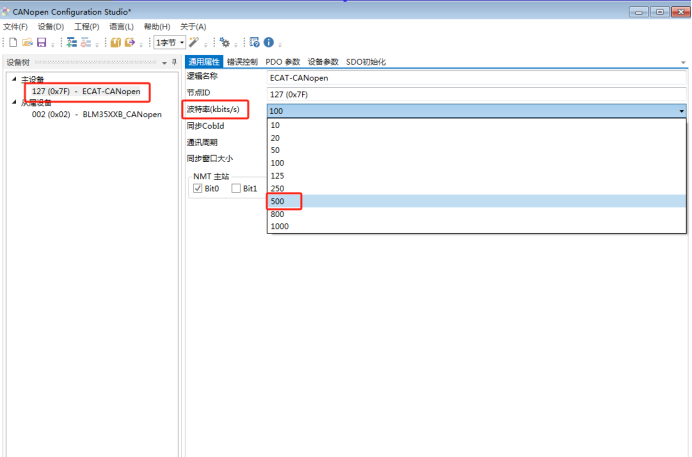Add a device node with green plus icon

coord(71,42)
